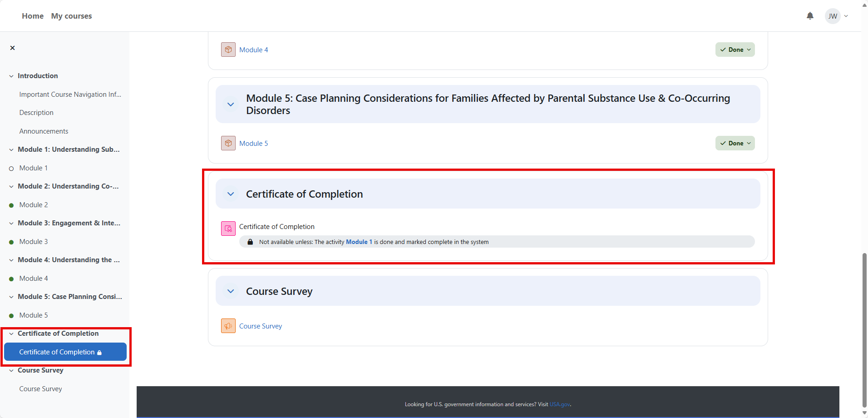
Task: Toggle Module 4 Done completion button
Action: coord(735,50)
